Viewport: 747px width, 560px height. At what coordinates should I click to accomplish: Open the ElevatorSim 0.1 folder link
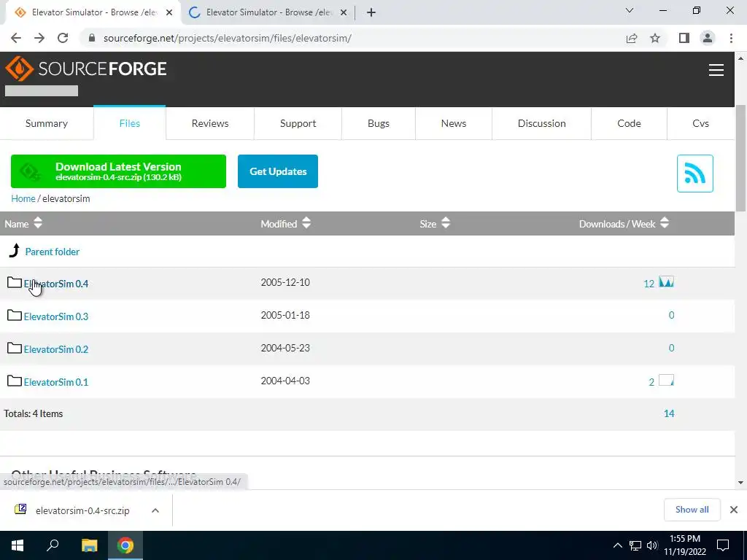tap(56, 382)
